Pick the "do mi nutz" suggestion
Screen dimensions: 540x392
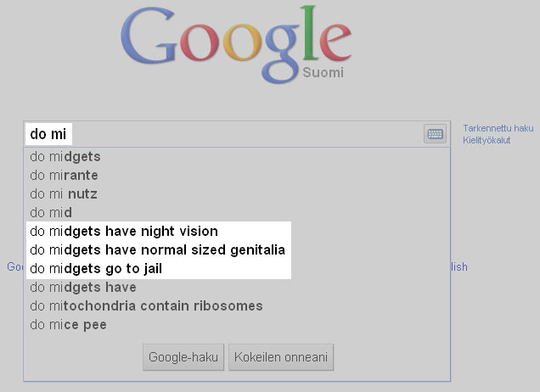pos(64,194)
